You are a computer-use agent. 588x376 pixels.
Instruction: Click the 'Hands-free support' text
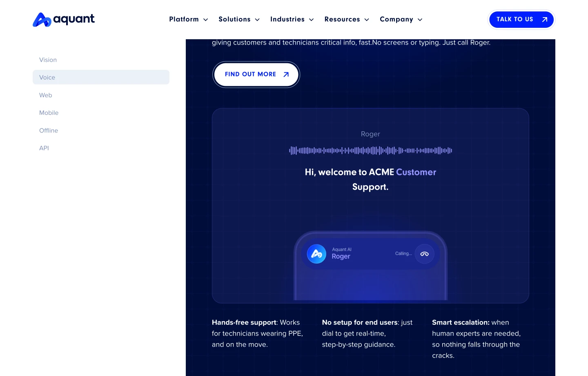click(x=244, y=322)
